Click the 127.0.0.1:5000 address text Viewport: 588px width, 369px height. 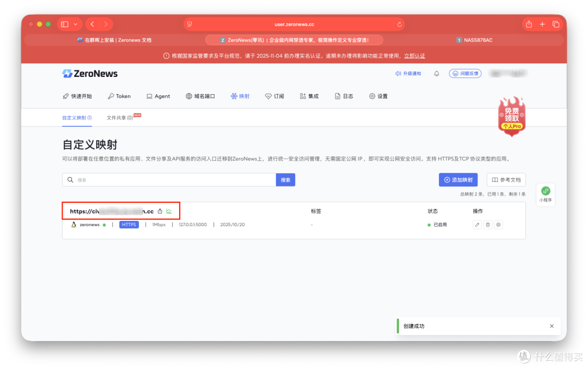click(193, 225)
